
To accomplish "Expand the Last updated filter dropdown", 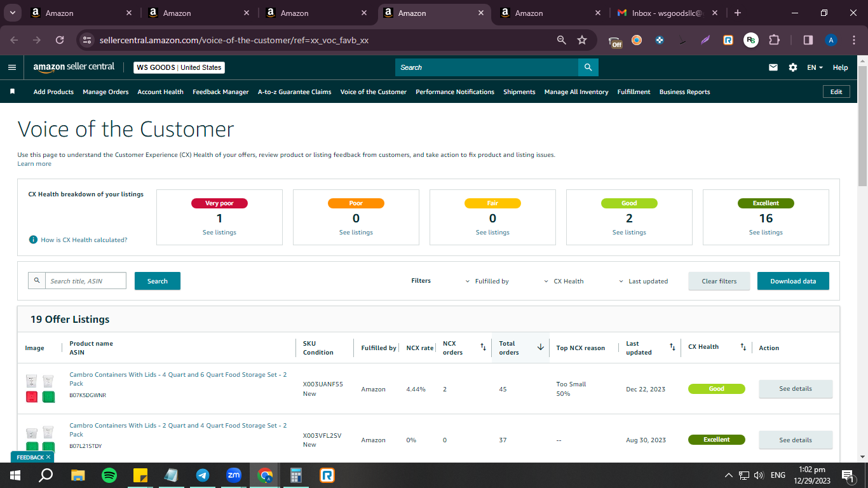I will 644,281.
